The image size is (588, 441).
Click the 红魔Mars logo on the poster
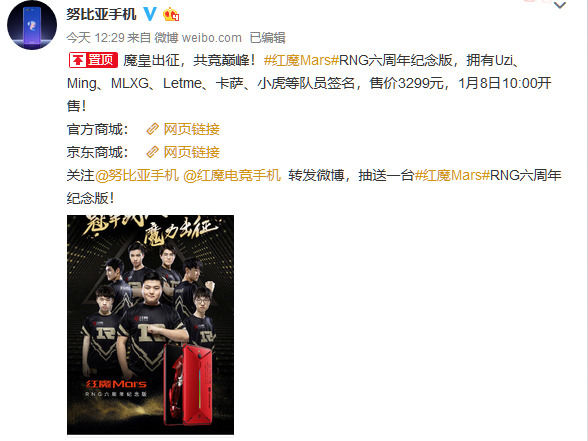[116, 384]
